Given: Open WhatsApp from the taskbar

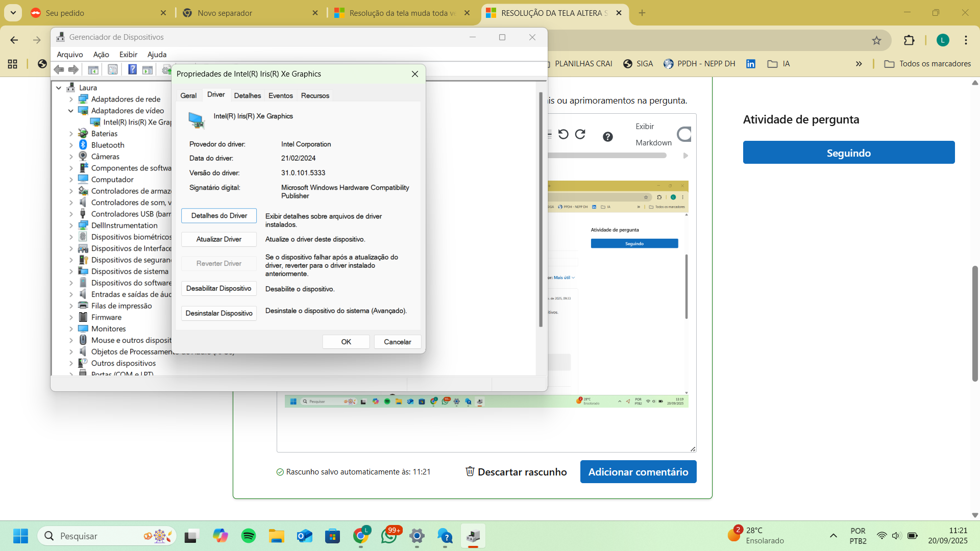Looking at the screenshot, I should tap(389, 536).
